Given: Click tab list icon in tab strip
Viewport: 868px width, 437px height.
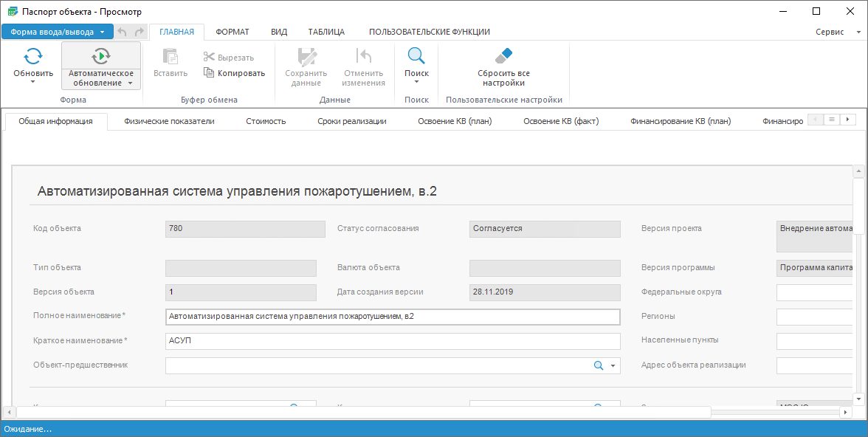Looking at the screenshot, I should (831, 120).
